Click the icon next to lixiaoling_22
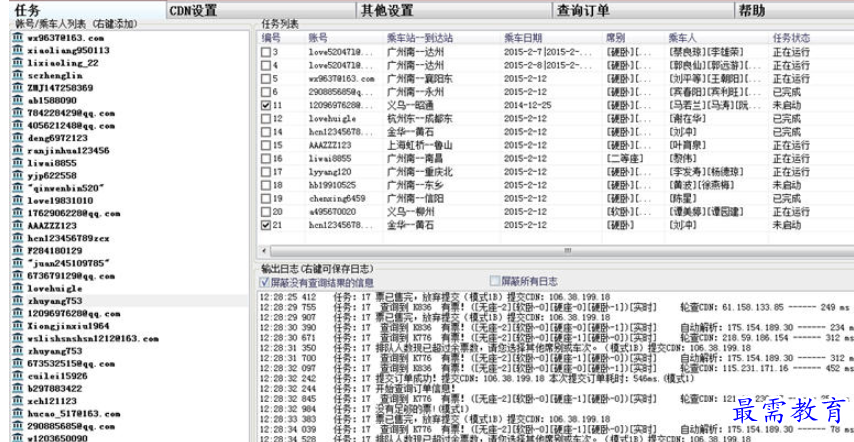This screenshot has height=442, width=854. 18,63
